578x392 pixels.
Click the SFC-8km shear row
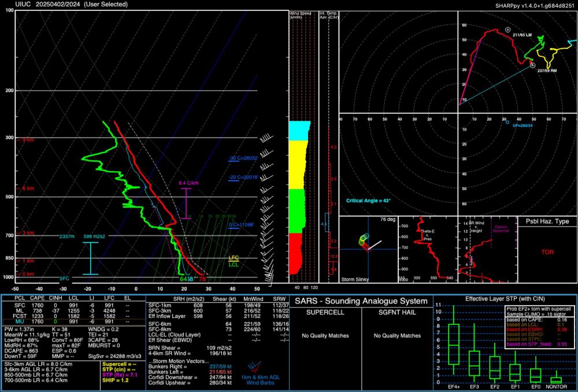coord(218,330)
